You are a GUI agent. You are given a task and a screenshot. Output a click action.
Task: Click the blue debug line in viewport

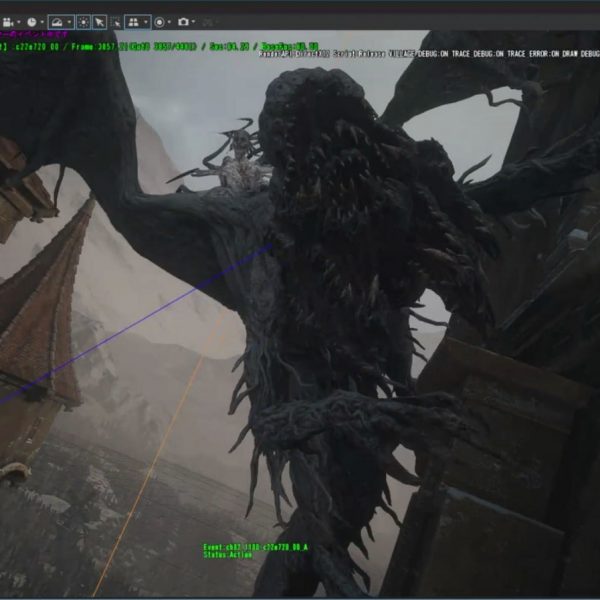pyautogui.click(x=138, y=323)
